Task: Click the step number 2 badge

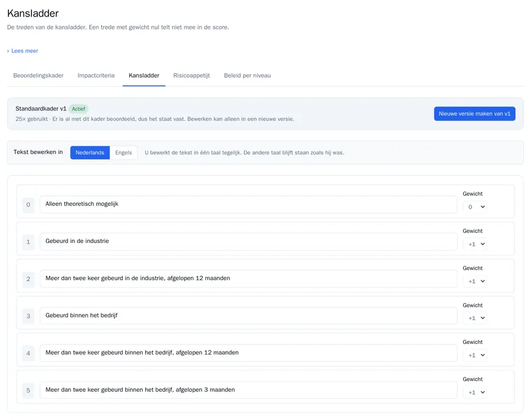Action: tap(28, 279)
